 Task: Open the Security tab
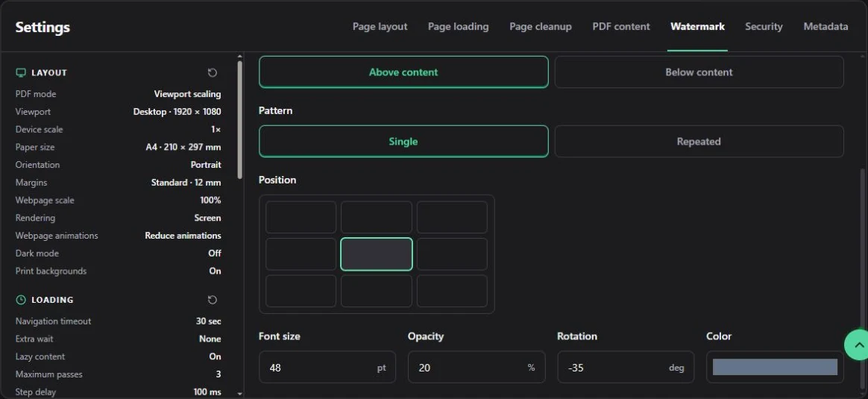point(764,27)
